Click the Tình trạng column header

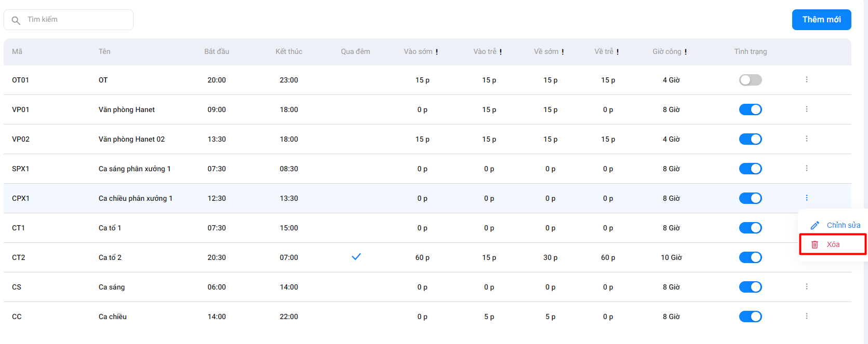point(750,51)
